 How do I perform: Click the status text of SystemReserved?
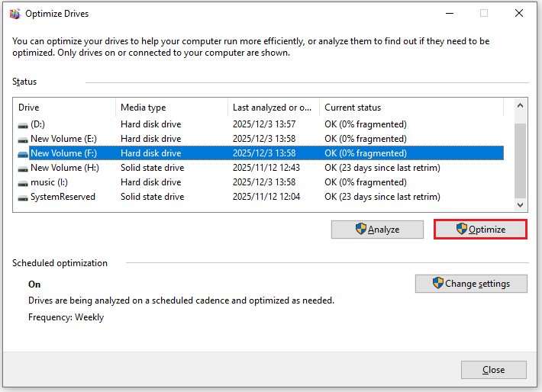coord(382,197)
